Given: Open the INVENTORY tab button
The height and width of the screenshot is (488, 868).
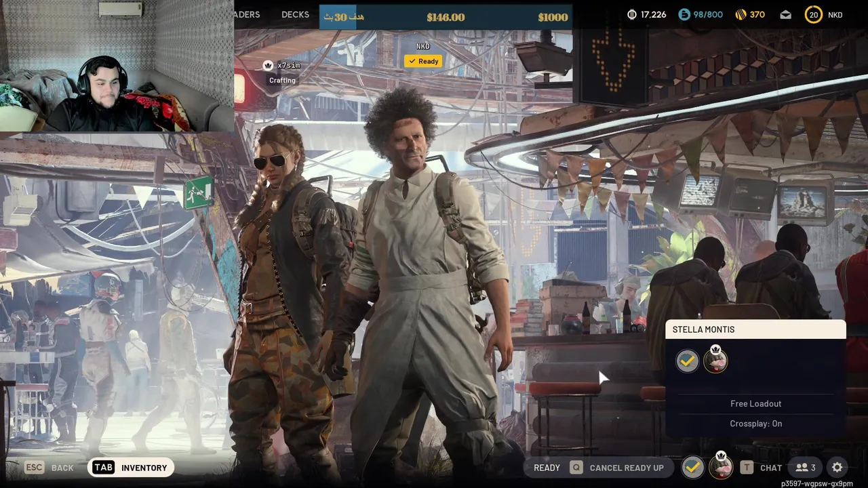Looking at the screenshot, I should click(x=131, y=468).
